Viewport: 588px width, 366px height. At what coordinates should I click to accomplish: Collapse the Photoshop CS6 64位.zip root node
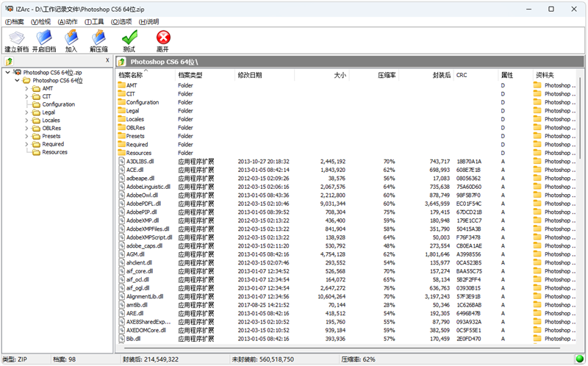(7, 72)
